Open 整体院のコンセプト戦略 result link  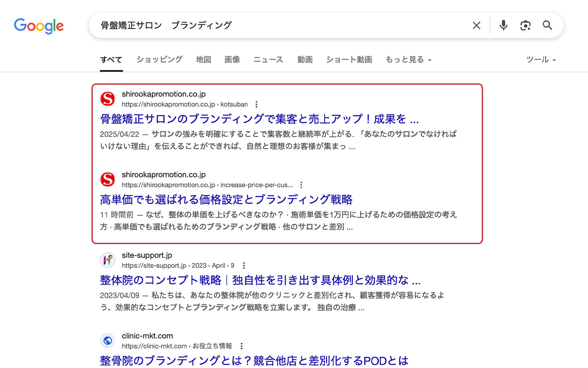[260, 280]
